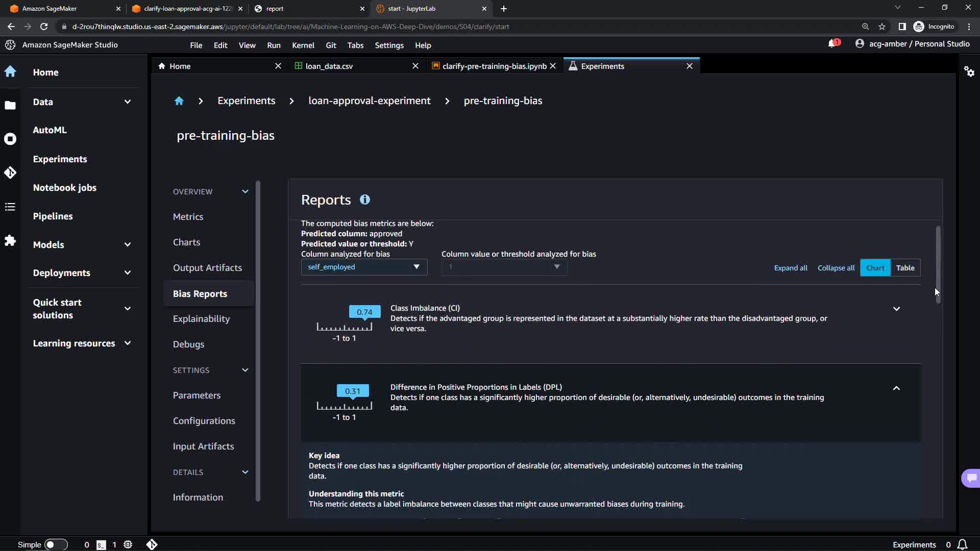Switch to the loan_data.csv tab
The width and height of the screenshot is (980, 551).
329,66
